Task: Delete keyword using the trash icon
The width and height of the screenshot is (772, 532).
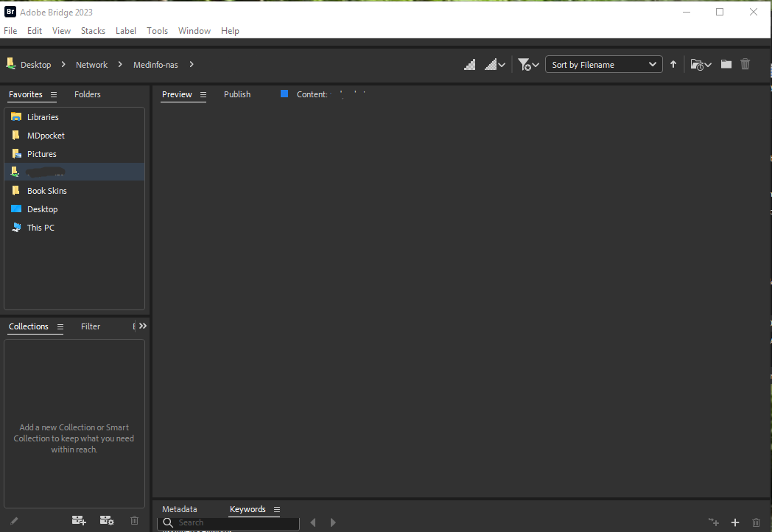Action: pos(756,522)
